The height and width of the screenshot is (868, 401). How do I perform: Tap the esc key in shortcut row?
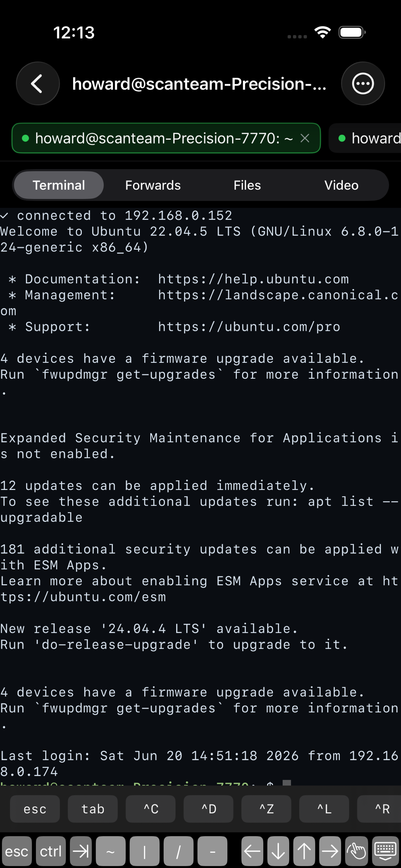pos(35,809)
